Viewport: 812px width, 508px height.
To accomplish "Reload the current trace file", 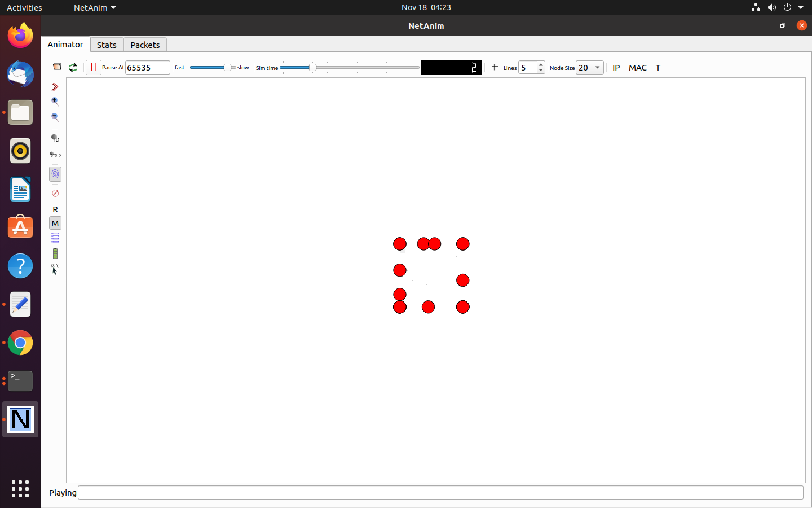I will 73,67.
